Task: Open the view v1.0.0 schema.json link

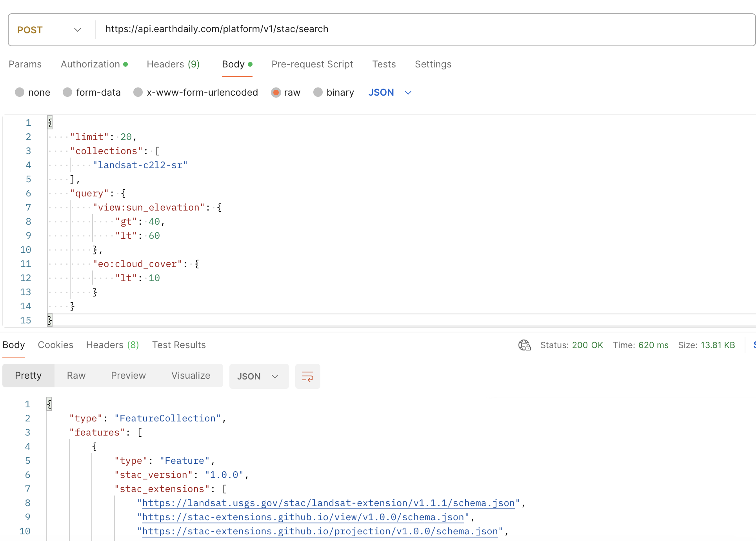Action: [303, 517]
